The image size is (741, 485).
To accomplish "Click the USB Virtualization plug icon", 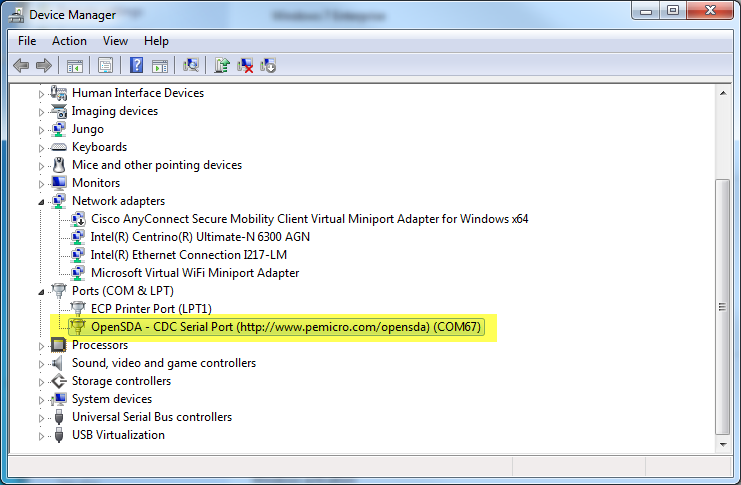I will 59,434.
